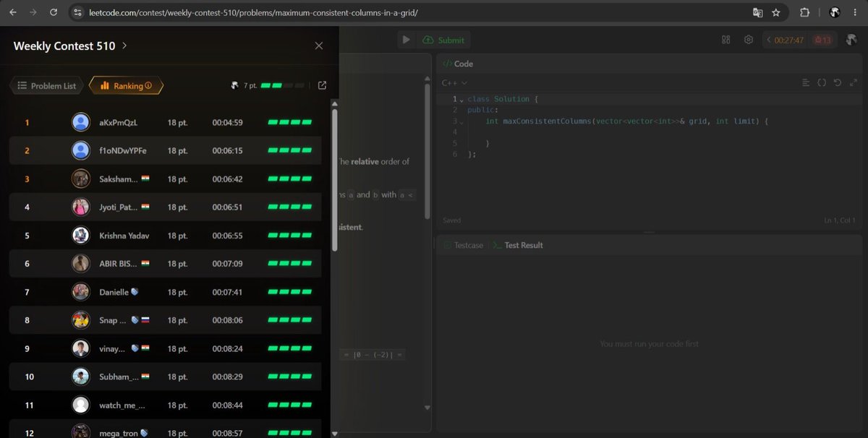The height and width of the screenshot is (438, 868).
Task: Bookmark this page with the star icon
Action: (776, 12)
